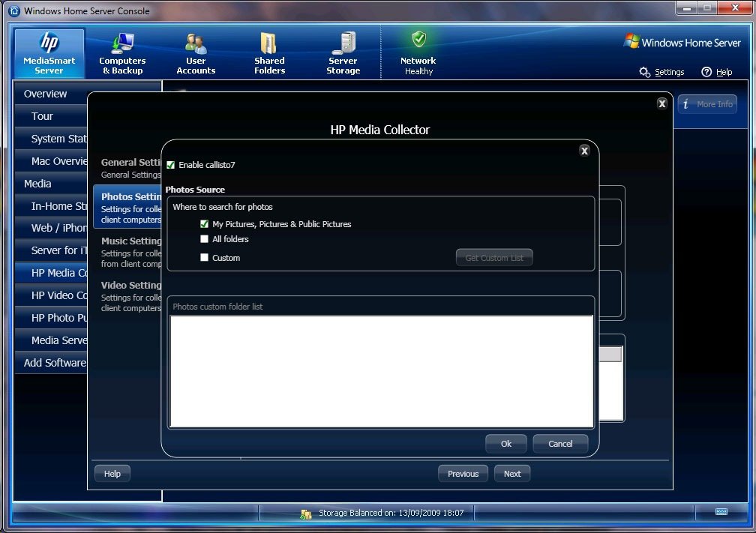This screenshot has height=533, width=756.
Task: Select Add Software in sidebar
Action: tap(51, 363)
